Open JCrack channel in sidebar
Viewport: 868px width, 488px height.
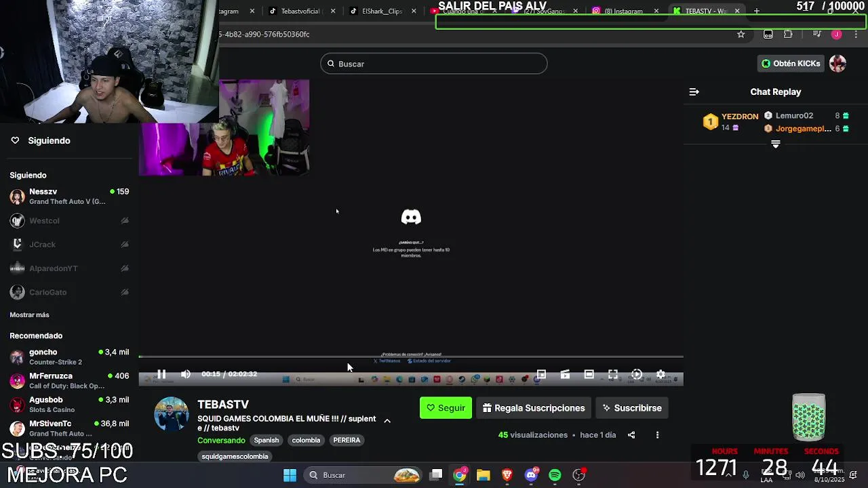point(69,245)
